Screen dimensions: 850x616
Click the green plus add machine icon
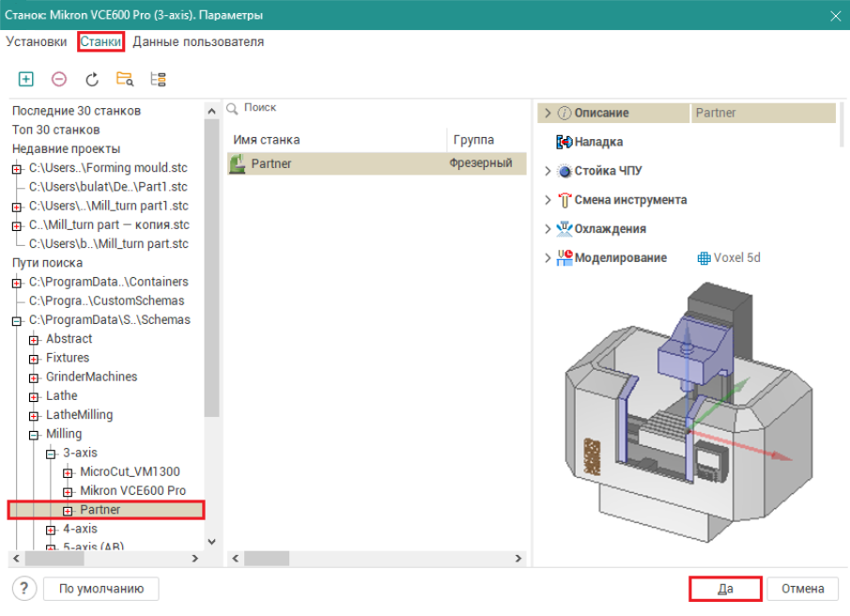[26, 79]
